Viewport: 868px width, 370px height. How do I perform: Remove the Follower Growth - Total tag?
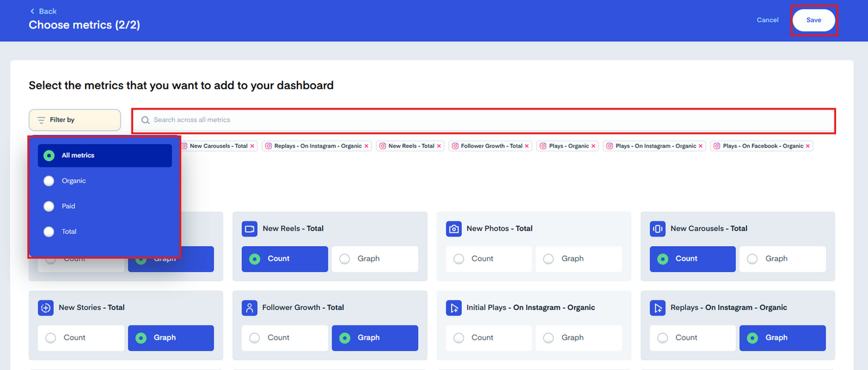click(527, 146)
